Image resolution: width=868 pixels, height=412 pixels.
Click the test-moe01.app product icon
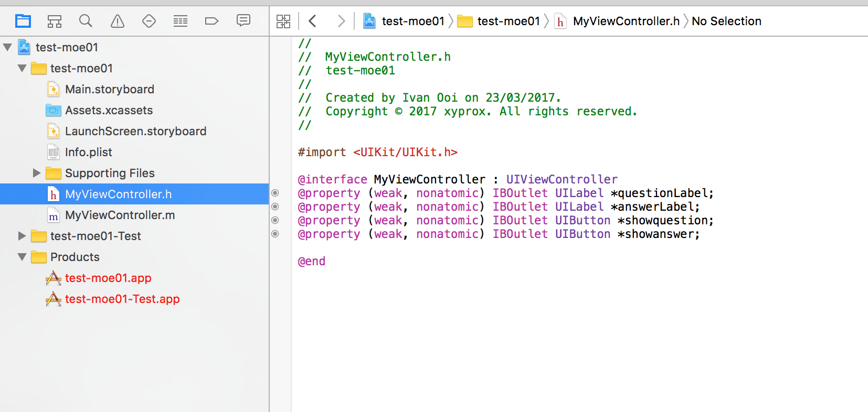tap(54, 278)
